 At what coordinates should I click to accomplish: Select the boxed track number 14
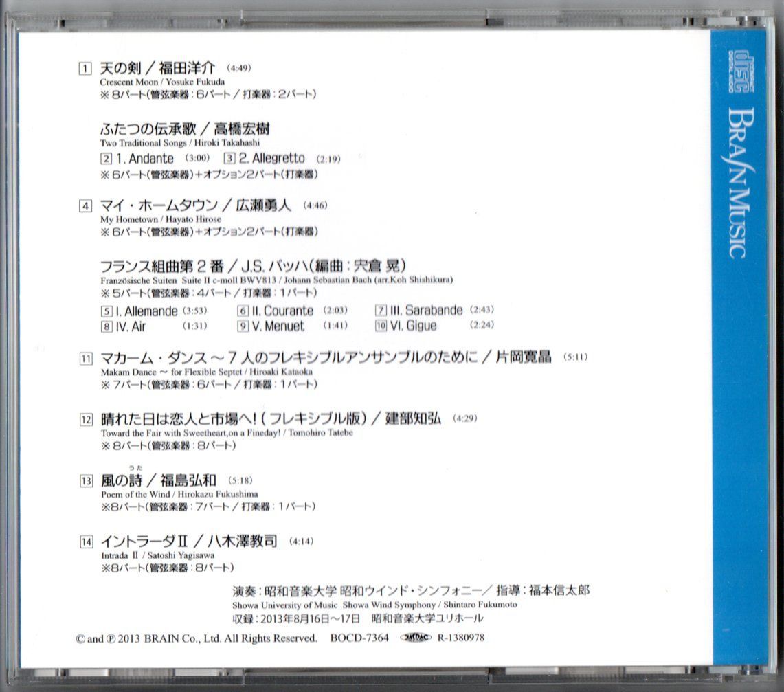pyautogui.click(x=86, y=542)
